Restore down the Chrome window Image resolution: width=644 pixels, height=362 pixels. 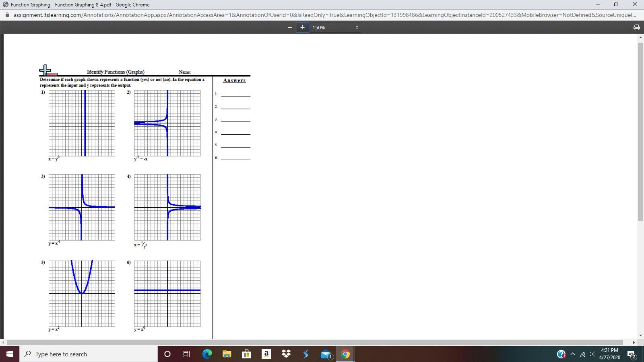(616, 4)
